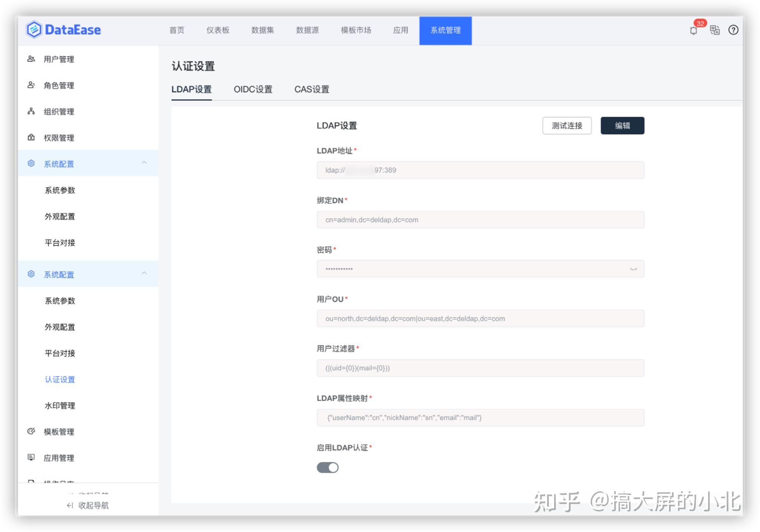Collapse the first 系统配置 section
Screen dimensions: 760x532
click(144, 163)
